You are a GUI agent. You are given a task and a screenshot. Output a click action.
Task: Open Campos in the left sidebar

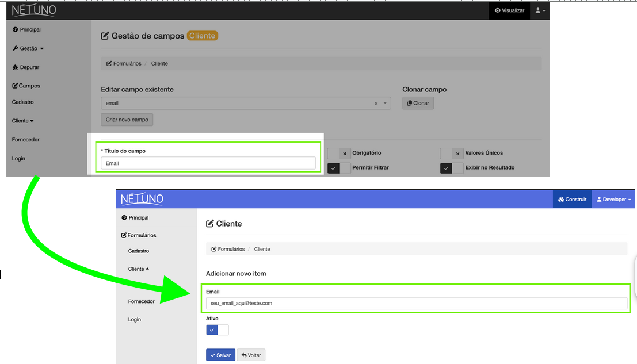click(x=26, y=86)
